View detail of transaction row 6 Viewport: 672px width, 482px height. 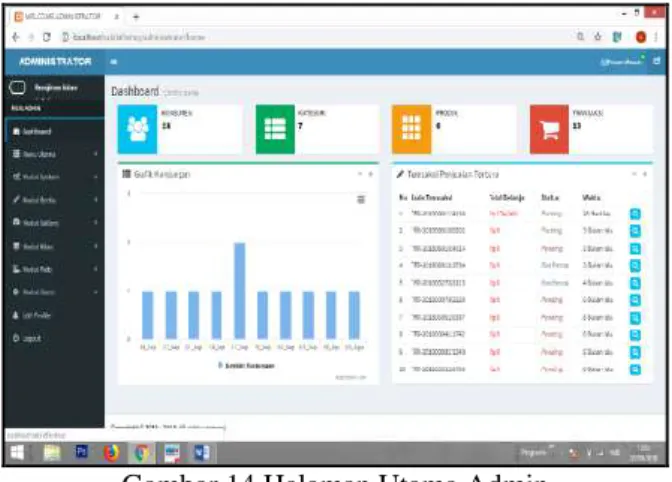[635, 300]
